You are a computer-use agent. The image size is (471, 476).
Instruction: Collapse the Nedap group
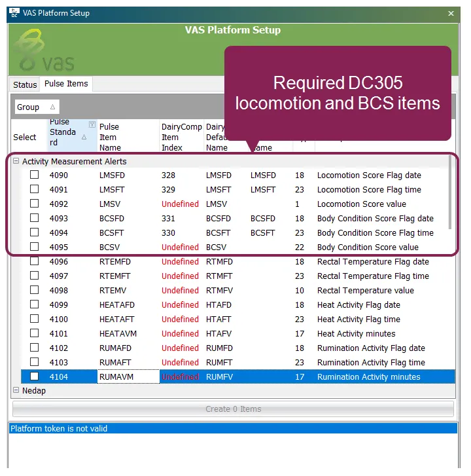[x=16, y=390]
